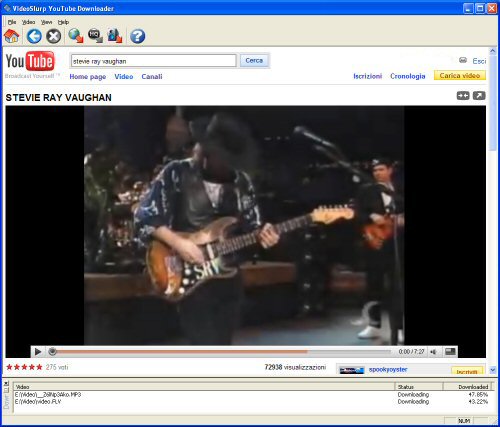The height and width of the screenshot is (427, 500).
Task: Click the Cerca search button
Action: (x=254, y=60)
